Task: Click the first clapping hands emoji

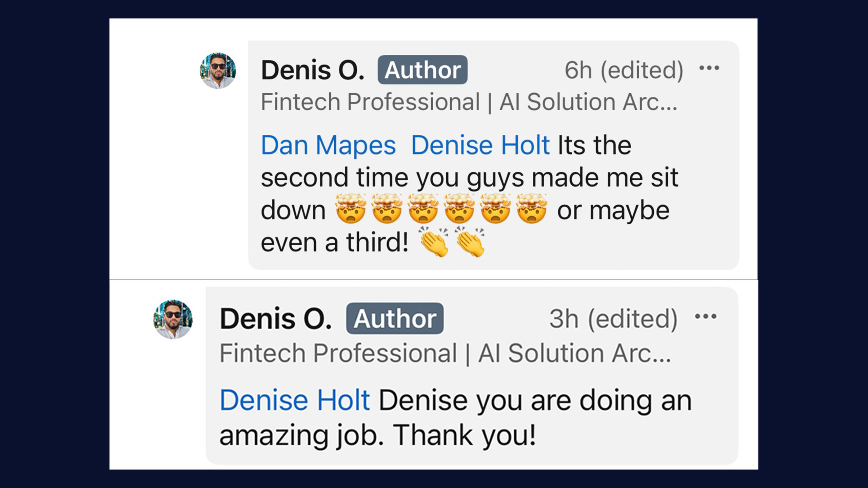Action: tap(434, 242)
